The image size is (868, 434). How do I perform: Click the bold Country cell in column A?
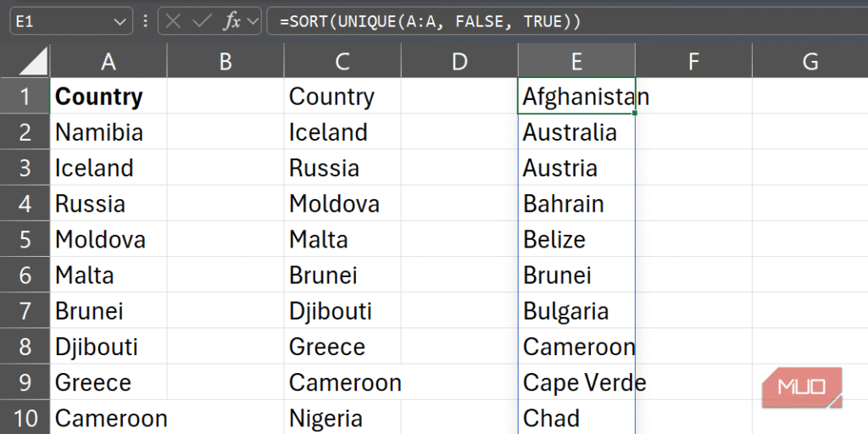click(x=108, y=96)
